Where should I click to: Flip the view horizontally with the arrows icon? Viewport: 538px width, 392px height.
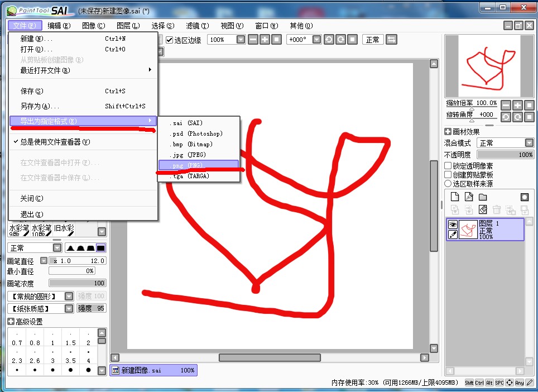click(x=391, y=40)
